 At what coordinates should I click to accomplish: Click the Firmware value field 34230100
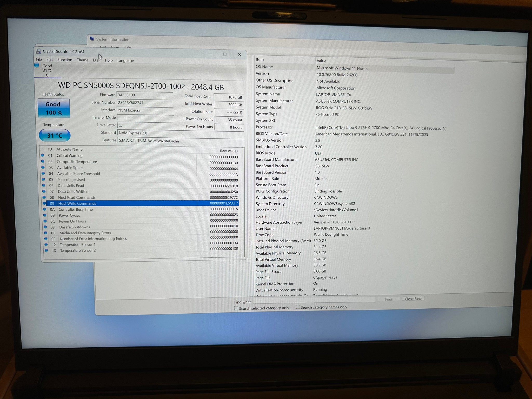coord(145,95)
